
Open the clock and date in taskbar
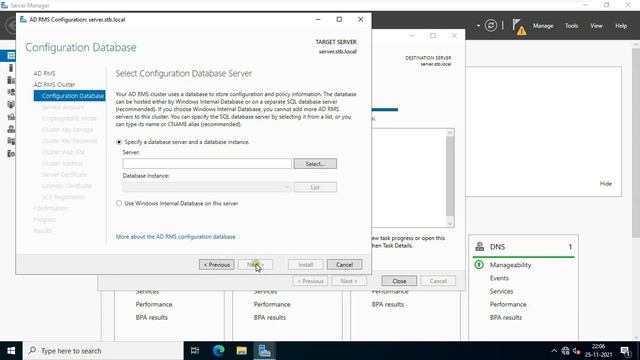(x=598, y=351)
